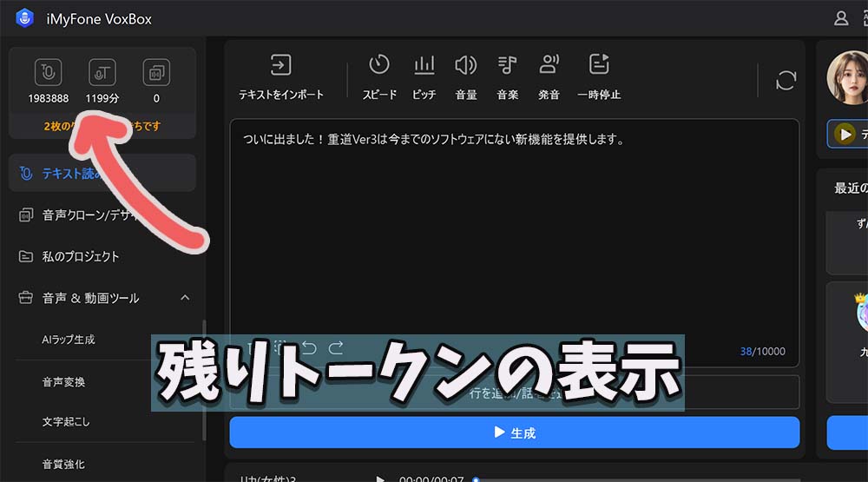
Task: Open the 発音 pronunciation tool
Action: tap(549, 77)
